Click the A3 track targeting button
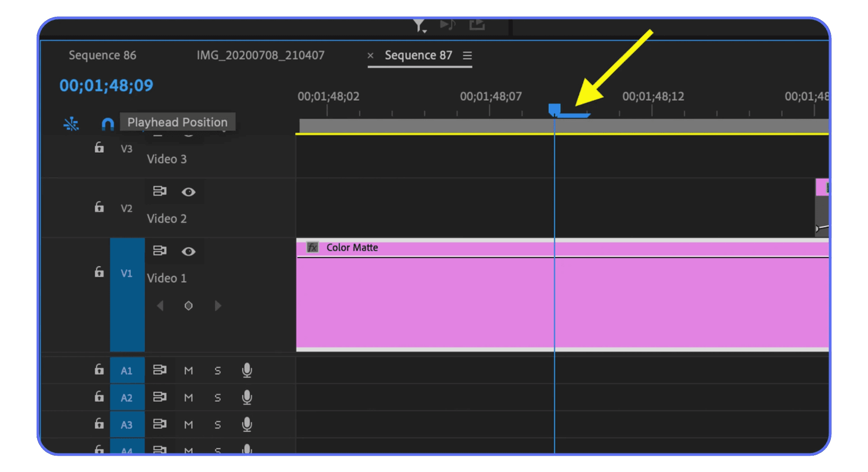The height and width of the screenshot is (472, 868). click(x=127, y=424)
